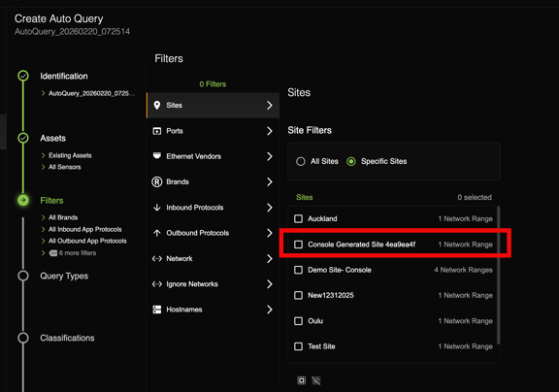Select the Specific Sites radio button
This screenshot has width=559, height=392.
[351, 161]
